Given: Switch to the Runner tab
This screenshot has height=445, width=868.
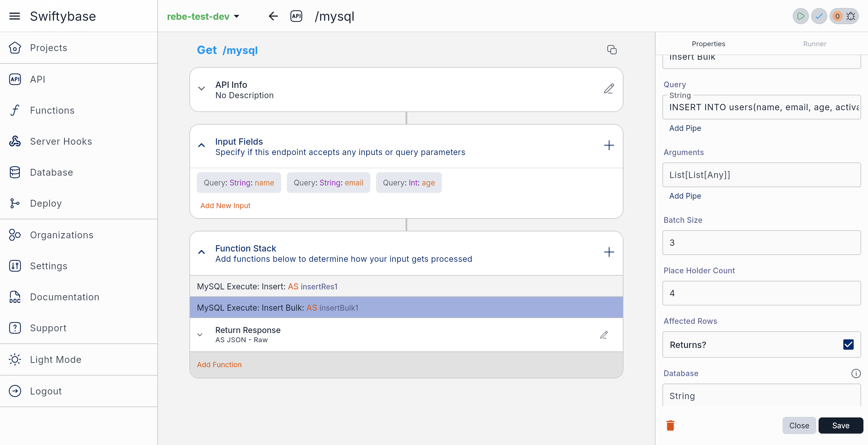Looking at the screenshot, I should coord(814,44).
